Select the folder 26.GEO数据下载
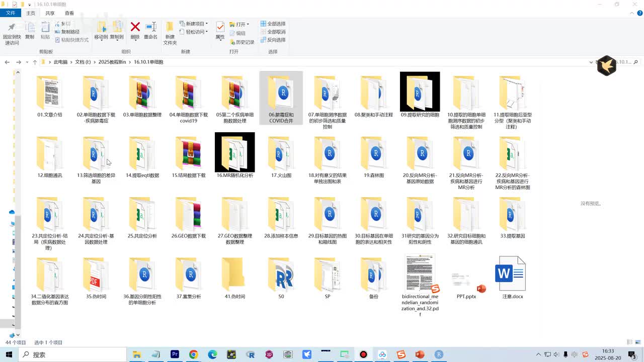Viewport: 644px width, 362px height. [189, 217]
